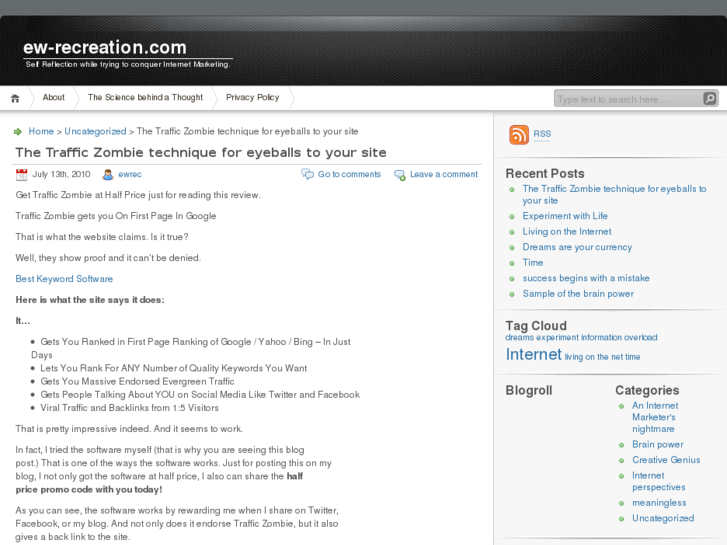Click the text "Here is what the site says it does:"
This screenshot has height=545, width=727.
(90, 300)
